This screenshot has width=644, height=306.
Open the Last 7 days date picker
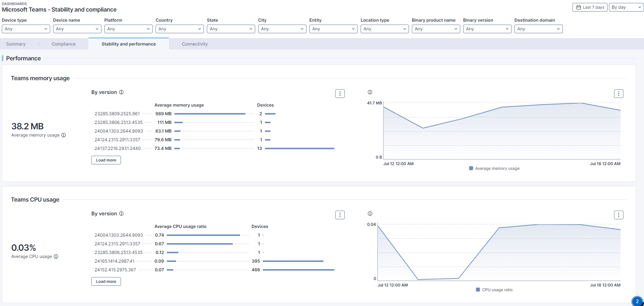pyautogui.click(x=590, y=7)
